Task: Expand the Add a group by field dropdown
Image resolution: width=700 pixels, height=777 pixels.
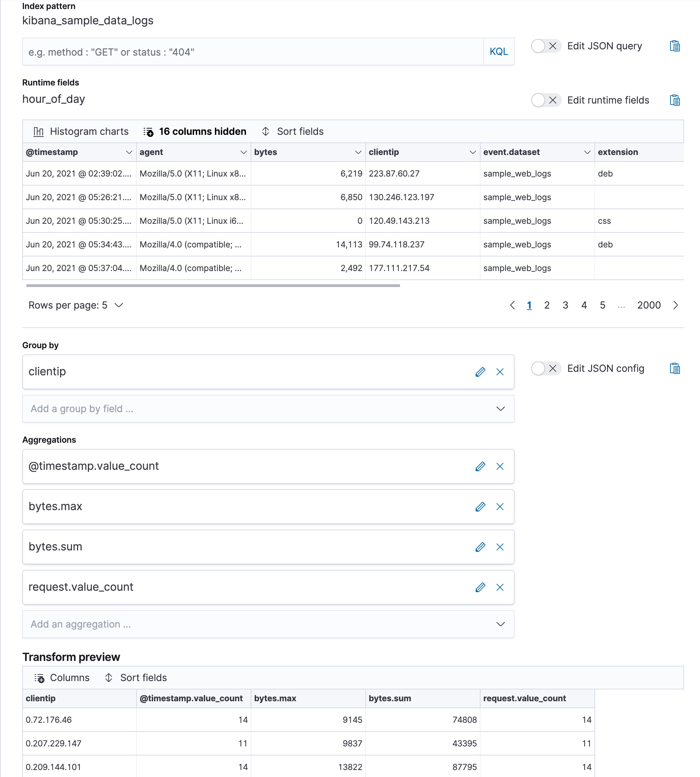Action: [x=500, y=409]
